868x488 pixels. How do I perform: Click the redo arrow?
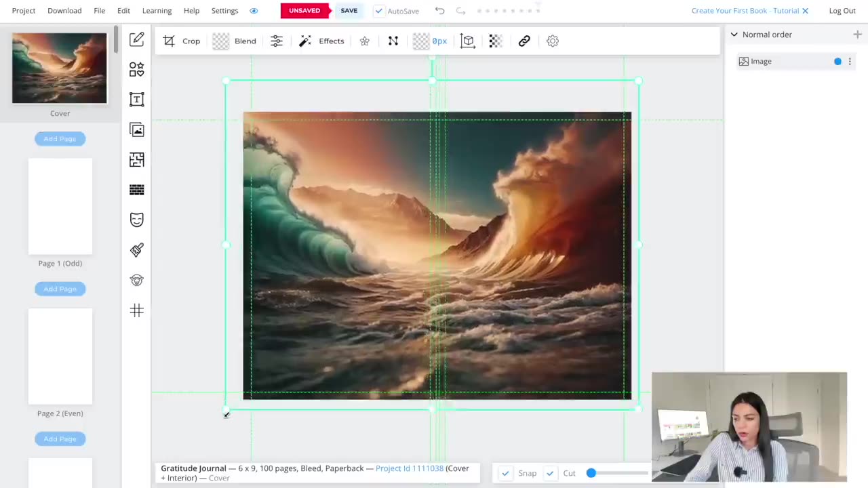pos(460,11)
